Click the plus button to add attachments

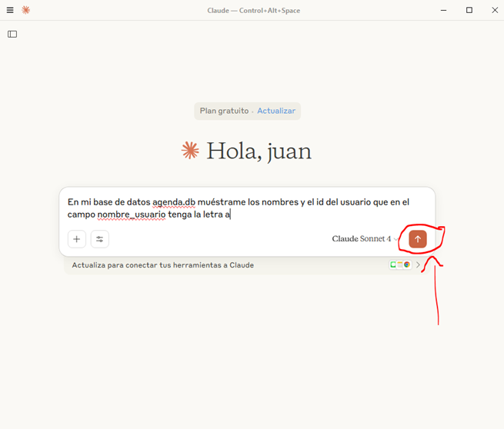(x=77, y=239)
